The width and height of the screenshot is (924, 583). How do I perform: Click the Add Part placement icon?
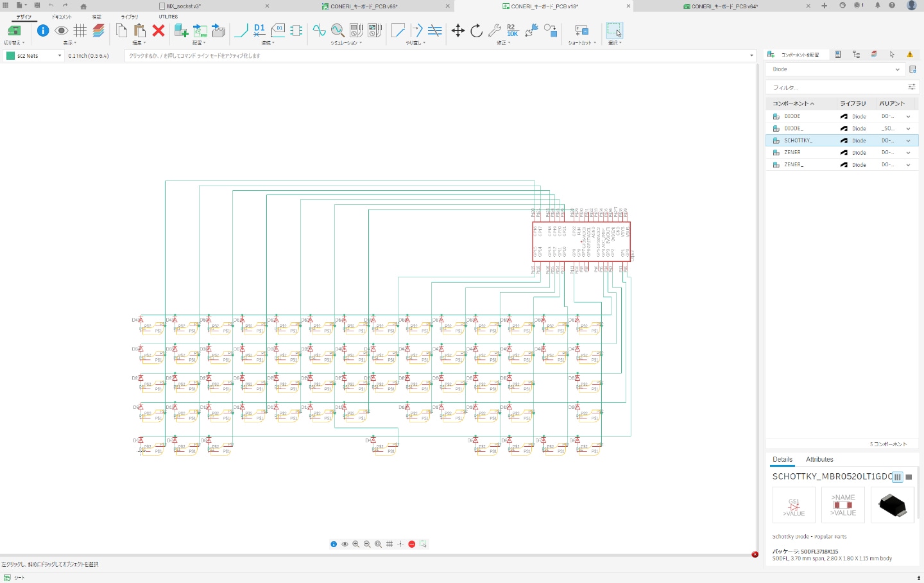[x=181, y=30]
